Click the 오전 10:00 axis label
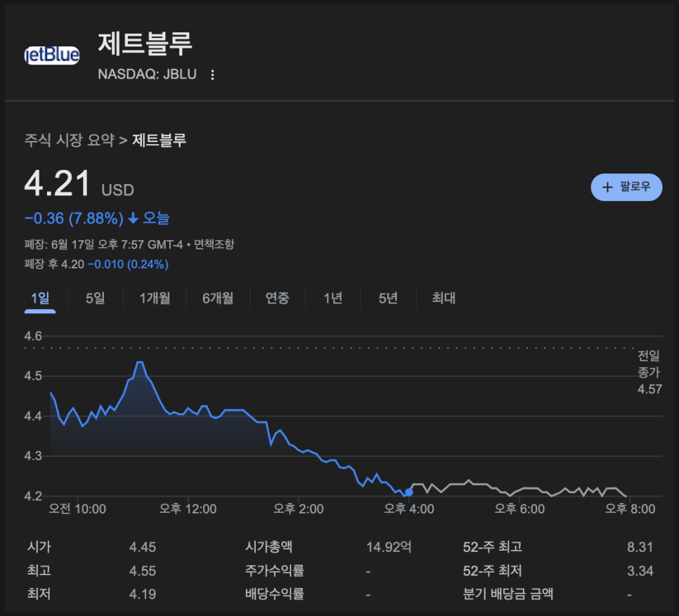 [x=77, y=509]
